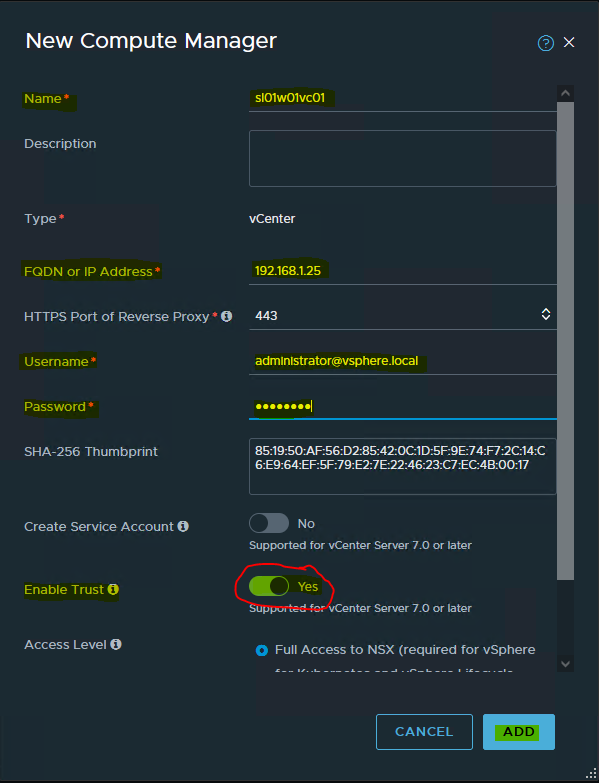The width and height of the screenshot is (599, 783).
Task: Toggle the Enable Trust switch
Action: [x=269, y=586]
